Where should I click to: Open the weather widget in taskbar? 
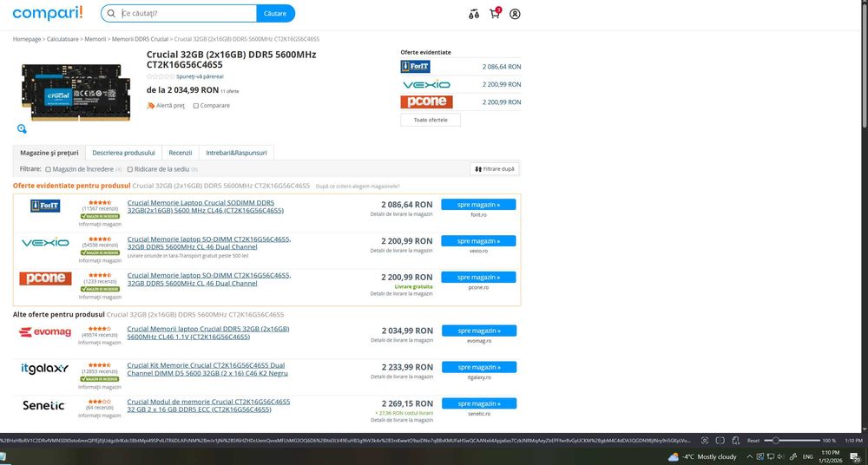(x=702, y=456)
